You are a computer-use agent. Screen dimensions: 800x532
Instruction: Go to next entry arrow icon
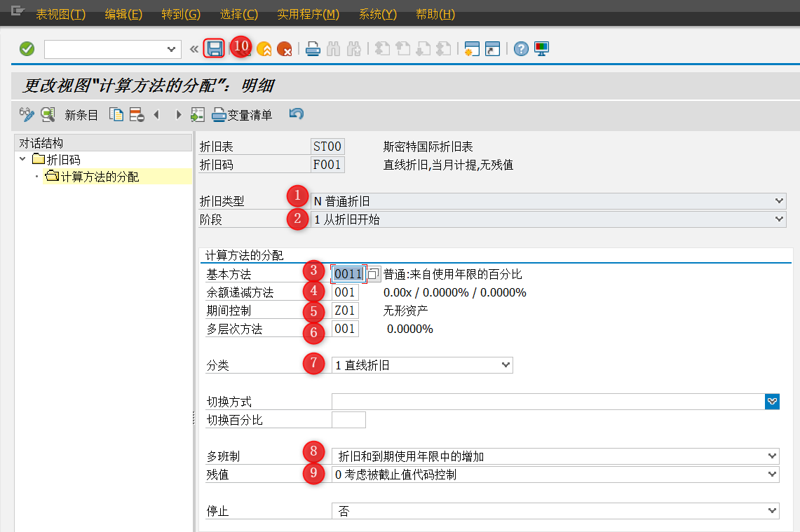[177, 114]
